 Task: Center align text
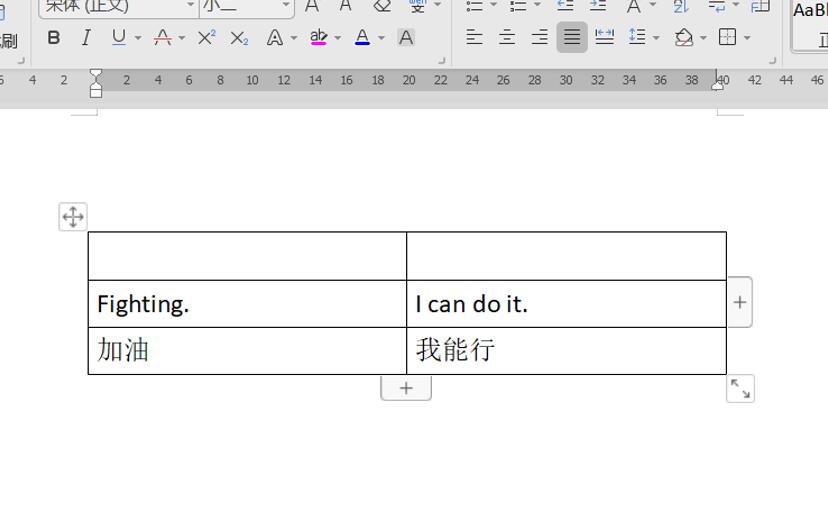507,38
